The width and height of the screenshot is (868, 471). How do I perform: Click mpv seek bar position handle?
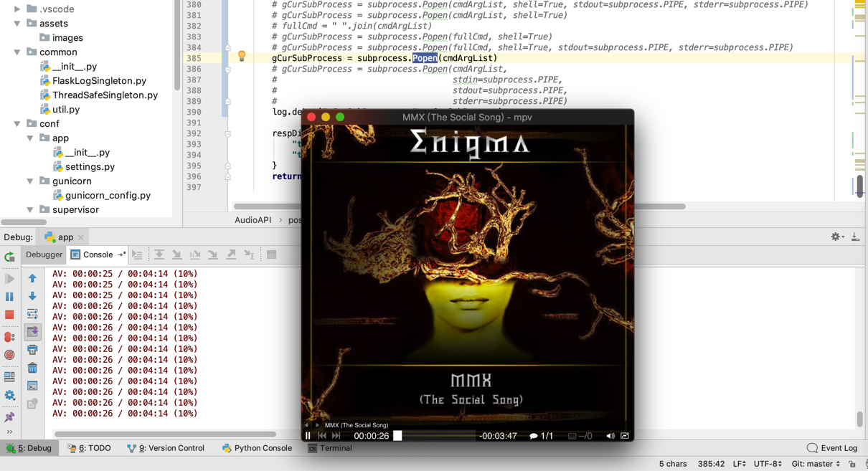point(397,436)
